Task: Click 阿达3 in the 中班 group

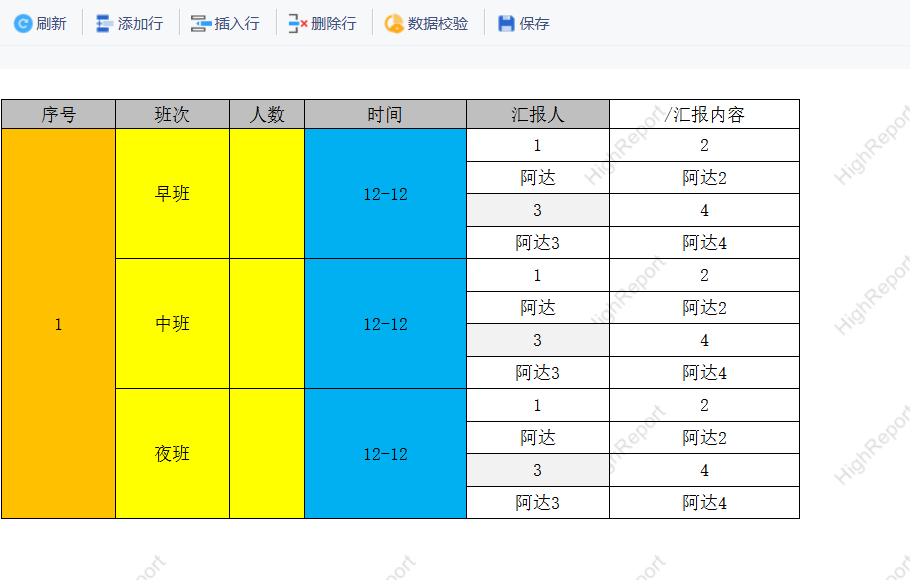Action: point(538,373)
